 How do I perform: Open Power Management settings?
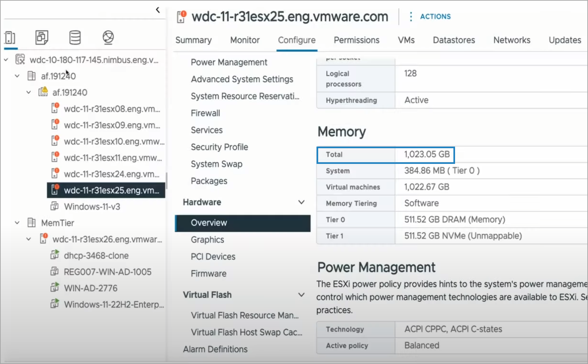pos(229,62)
